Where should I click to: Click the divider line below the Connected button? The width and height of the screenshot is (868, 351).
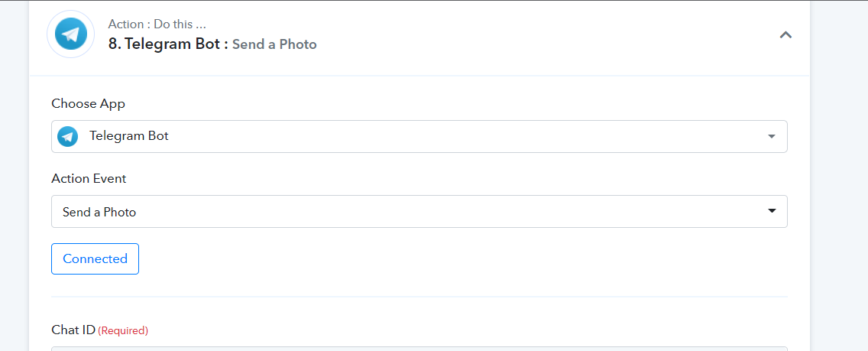click(419, 297)
